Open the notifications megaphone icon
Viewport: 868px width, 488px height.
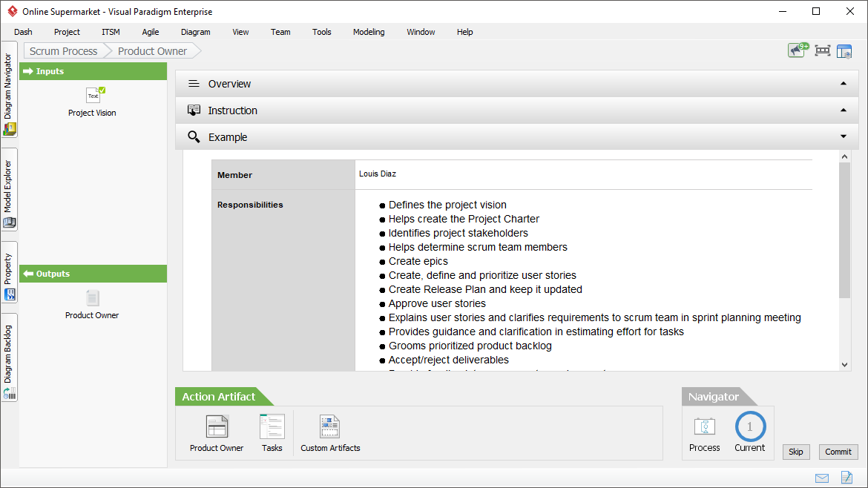pyautogui.click(x=798, y=50)
